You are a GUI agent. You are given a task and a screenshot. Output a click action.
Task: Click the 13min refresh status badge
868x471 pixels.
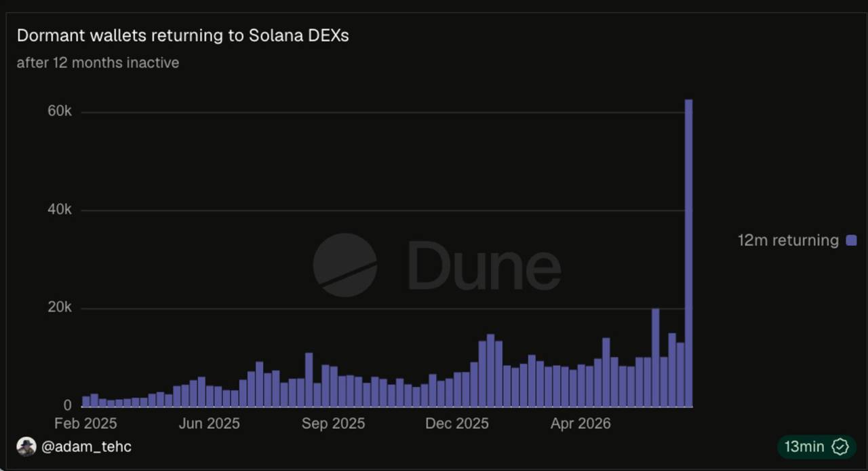point(816,447)
